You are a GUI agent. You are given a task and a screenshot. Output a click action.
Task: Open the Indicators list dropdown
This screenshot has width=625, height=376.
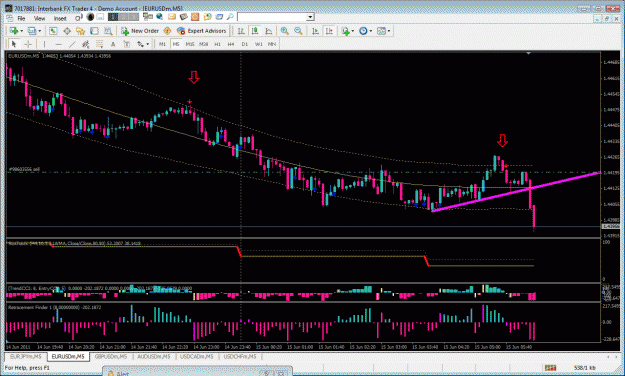348,31
